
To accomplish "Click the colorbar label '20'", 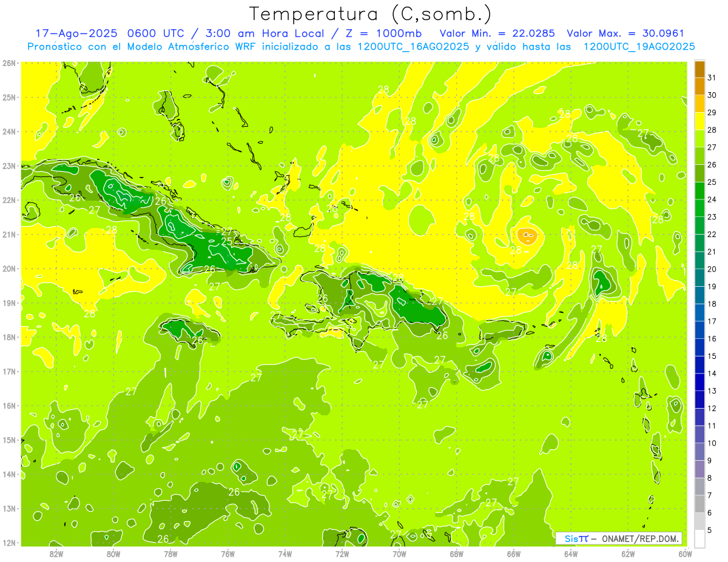I will 712,269.
